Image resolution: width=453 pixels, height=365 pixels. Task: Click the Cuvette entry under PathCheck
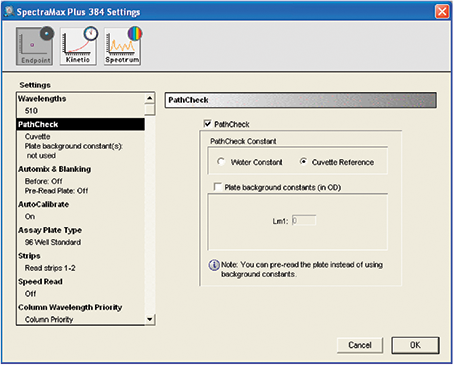pyautogui.click(x=37, y=137)
